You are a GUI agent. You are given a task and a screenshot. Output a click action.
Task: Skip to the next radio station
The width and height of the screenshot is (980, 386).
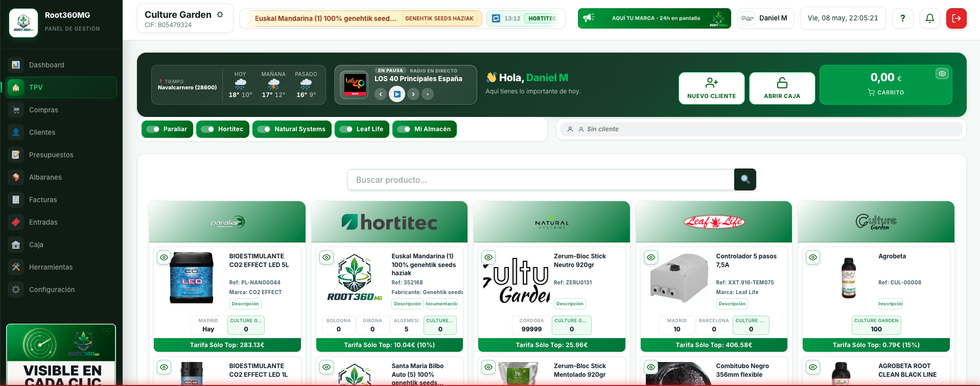(x=413, y=94)
